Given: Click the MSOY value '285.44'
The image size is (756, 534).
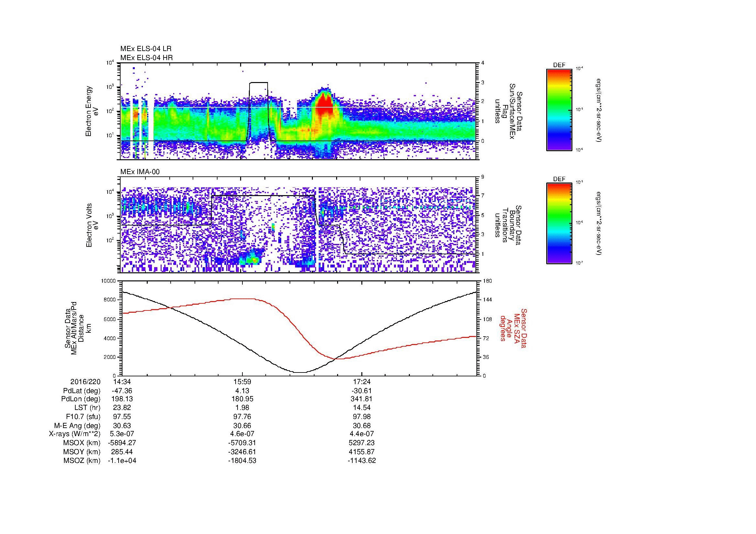Looking at the screenshot, I should [122, 452].
